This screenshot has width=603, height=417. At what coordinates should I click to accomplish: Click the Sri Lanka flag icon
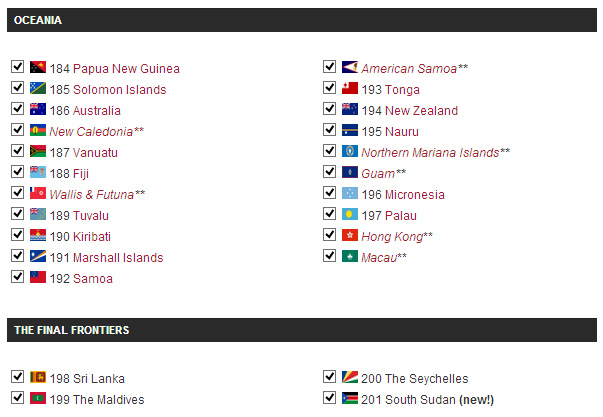38,377
